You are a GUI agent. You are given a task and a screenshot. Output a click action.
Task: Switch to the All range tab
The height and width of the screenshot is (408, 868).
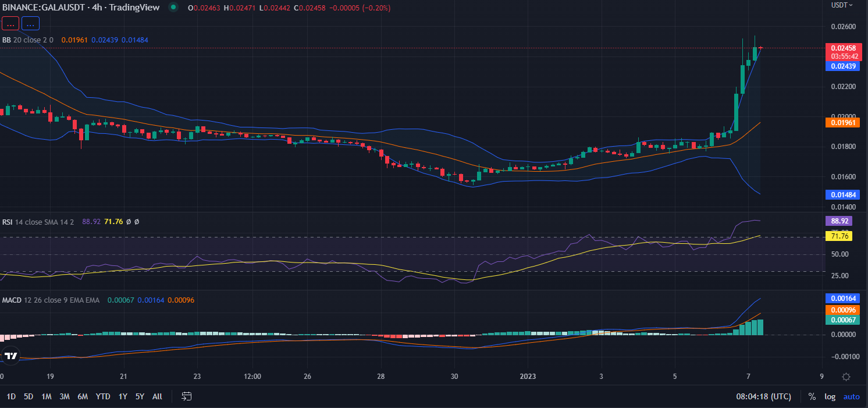pos(156,396)
